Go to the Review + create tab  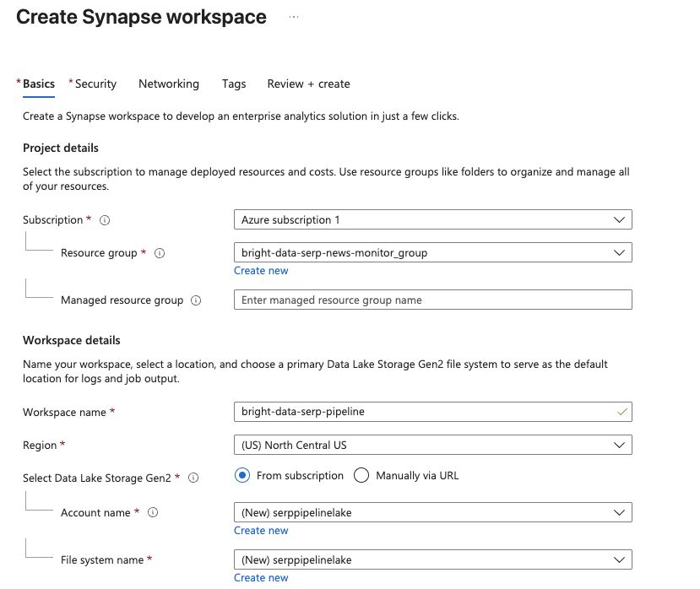(307, 84)
